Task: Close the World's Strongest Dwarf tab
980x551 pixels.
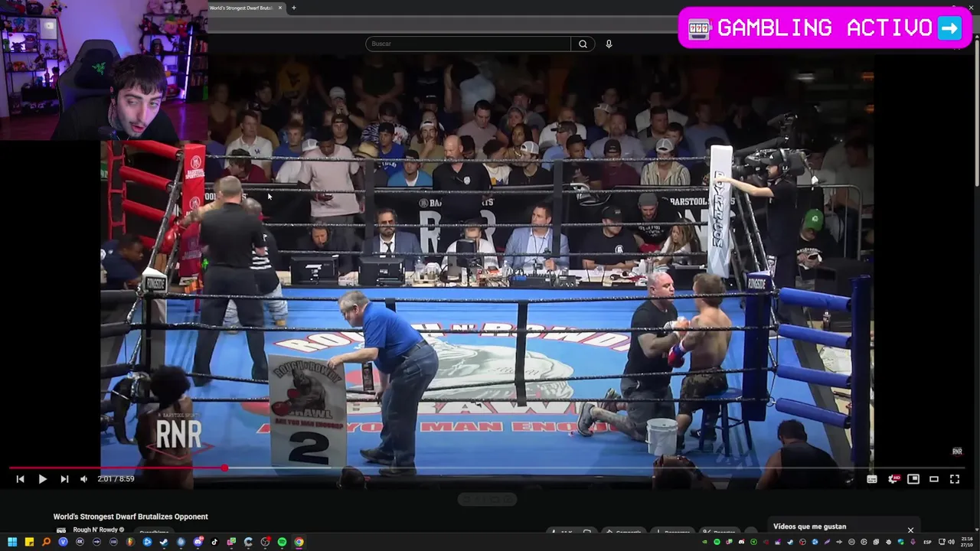Action: pos(280,8)
